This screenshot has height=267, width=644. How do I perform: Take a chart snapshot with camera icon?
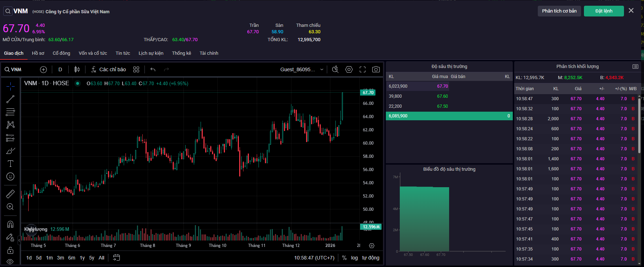click(x=376, y=69)
